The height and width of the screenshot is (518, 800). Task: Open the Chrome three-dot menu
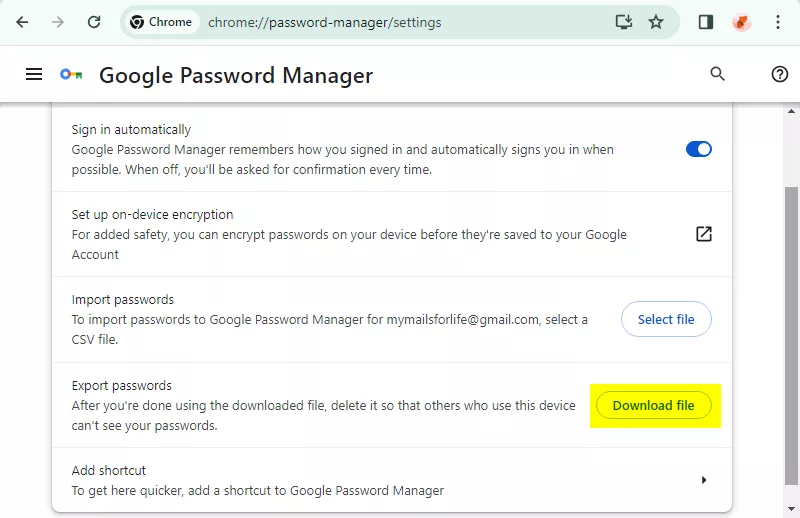(778, 22)
